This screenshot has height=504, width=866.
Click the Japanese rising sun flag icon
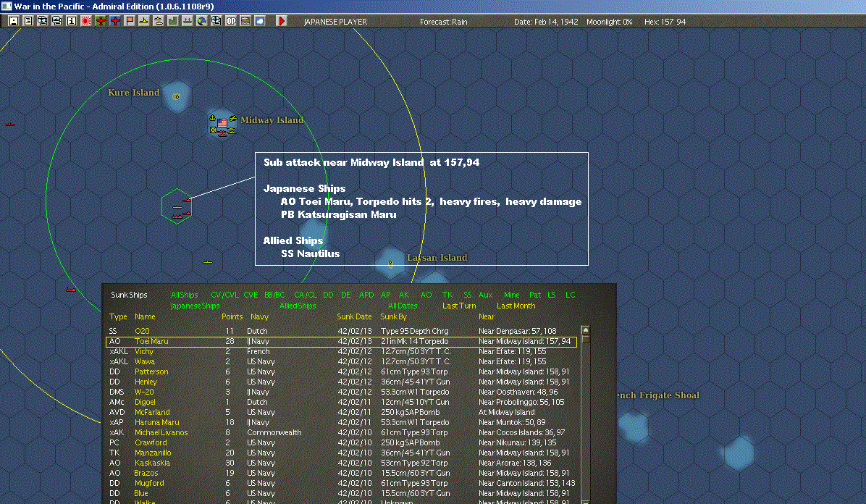[86, 21]
